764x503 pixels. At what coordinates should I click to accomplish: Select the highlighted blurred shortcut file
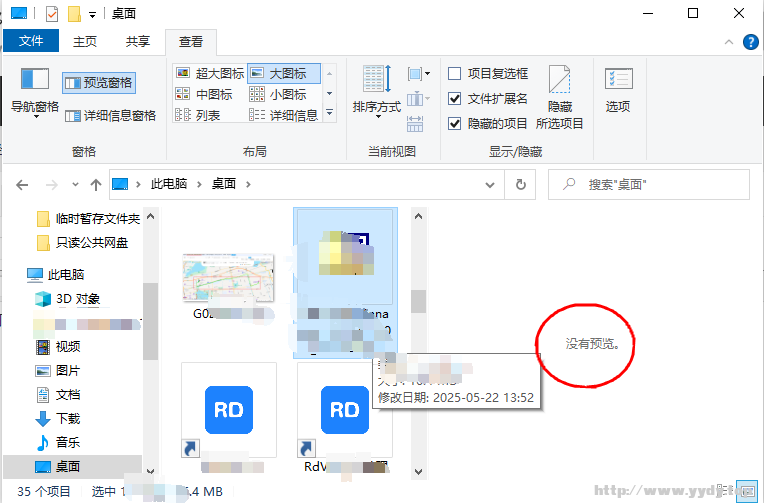point(345,283)
